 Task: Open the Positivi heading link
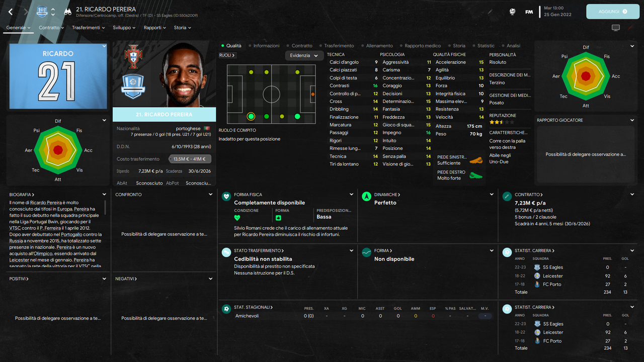[19, 279]
